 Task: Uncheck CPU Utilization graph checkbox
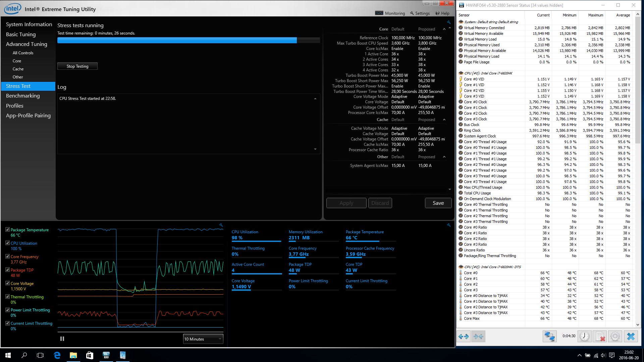point(7,243)
